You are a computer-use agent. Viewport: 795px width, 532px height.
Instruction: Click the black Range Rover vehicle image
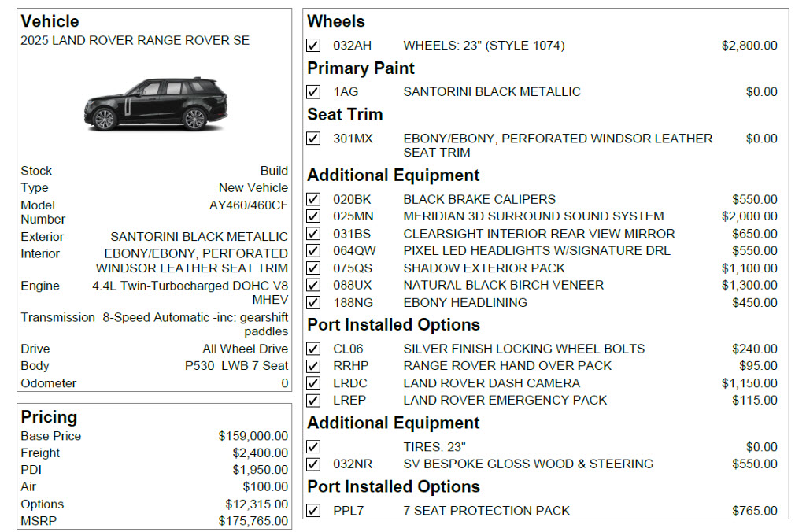(x=156, y=104)
